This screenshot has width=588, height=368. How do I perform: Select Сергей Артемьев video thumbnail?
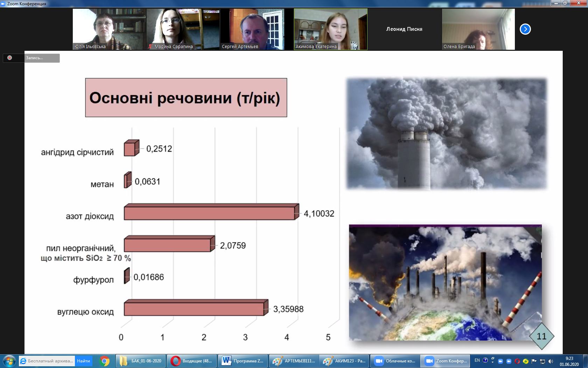257,29
